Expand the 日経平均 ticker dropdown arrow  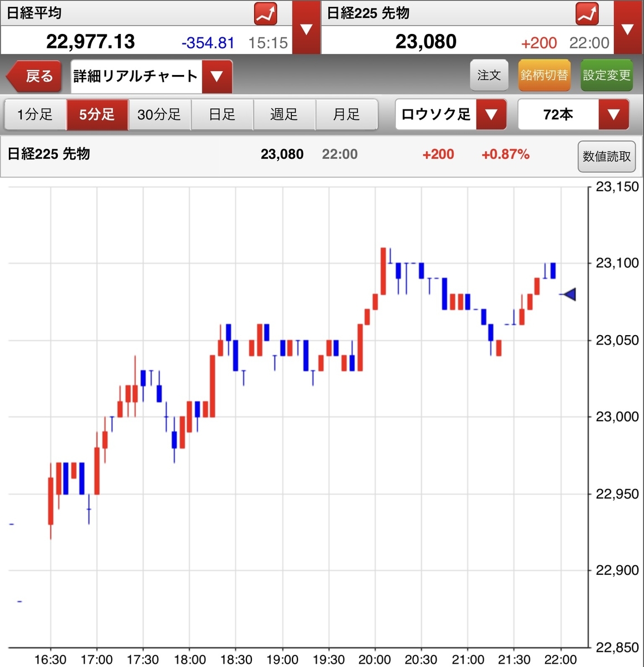[x=306, y=27]
